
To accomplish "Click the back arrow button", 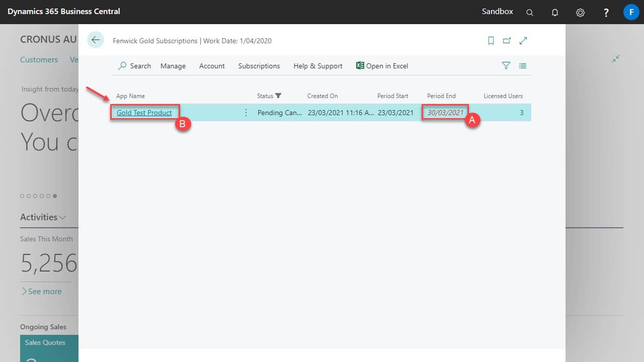I will (96, 40).
